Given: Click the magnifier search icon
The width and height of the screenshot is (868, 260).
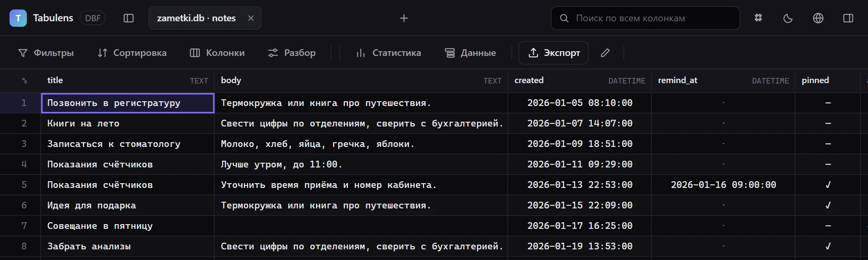Looking at the screenshot, I should 564,18.
